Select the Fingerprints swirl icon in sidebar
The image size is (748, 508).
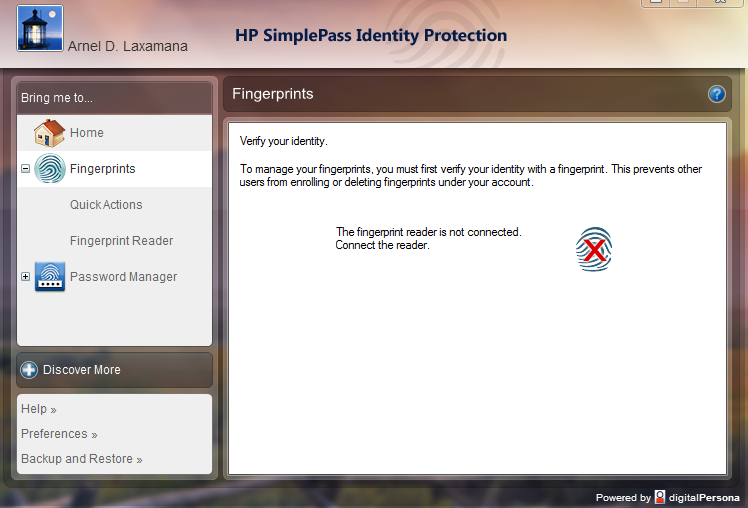50,168
